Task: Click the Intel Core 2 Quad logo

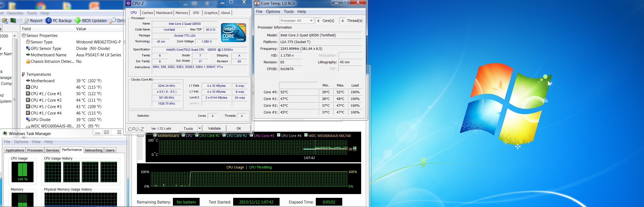Action: (233, 32)
